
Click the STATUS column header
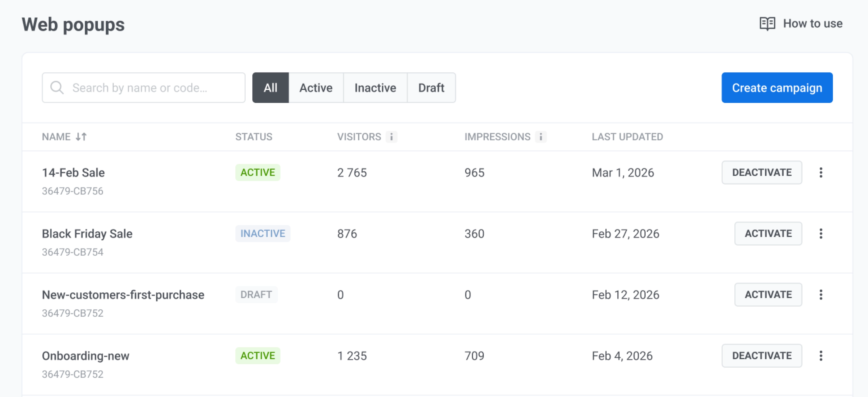(x=254, y=137)
